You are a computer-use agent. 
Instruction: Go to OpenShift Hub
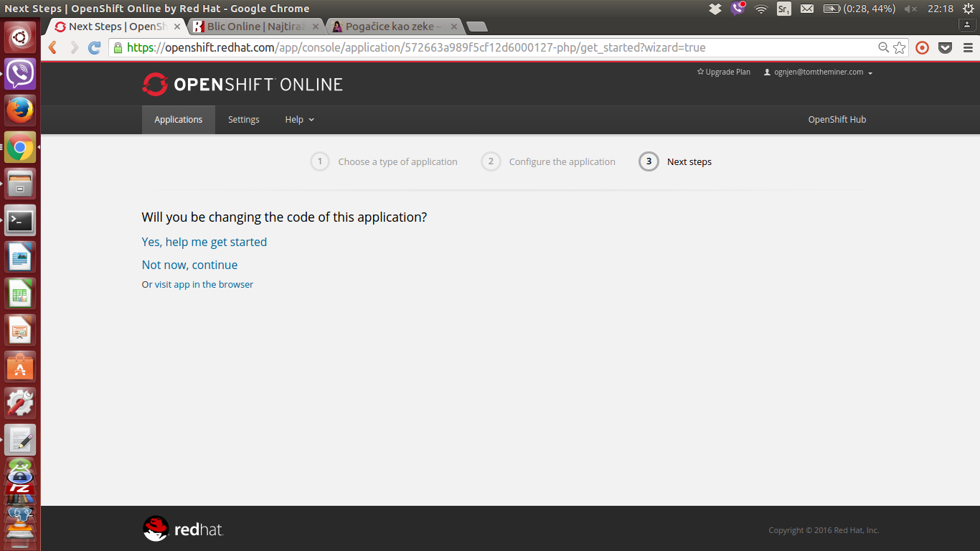tap(837, 120)
